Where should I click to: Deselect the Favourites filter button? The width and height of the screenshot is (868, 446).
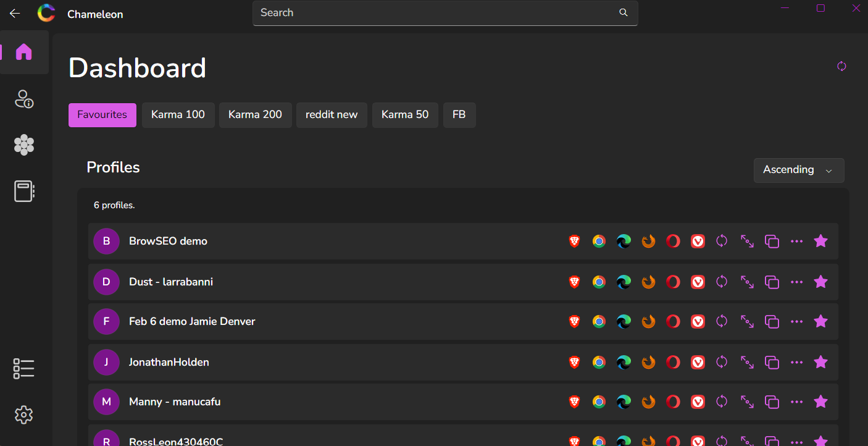pyautogui.click(x=102, y=114)
